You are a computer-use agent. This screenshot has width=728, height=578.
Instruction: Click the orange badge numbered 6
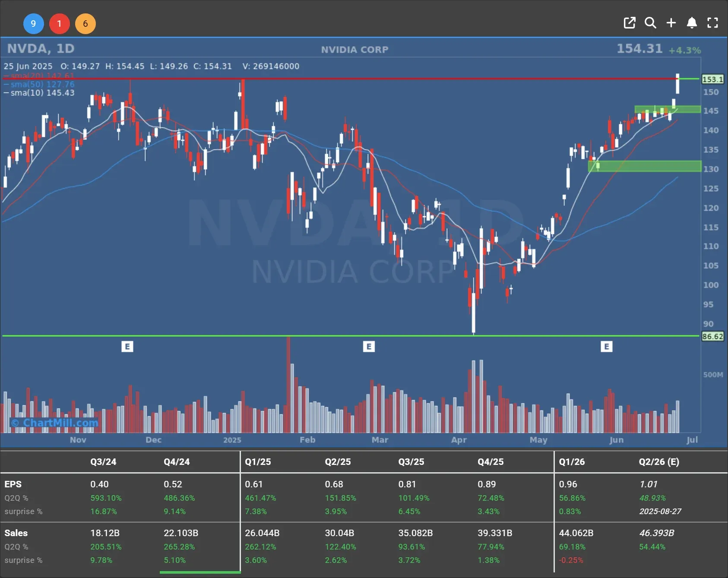[x=85, y=24]
